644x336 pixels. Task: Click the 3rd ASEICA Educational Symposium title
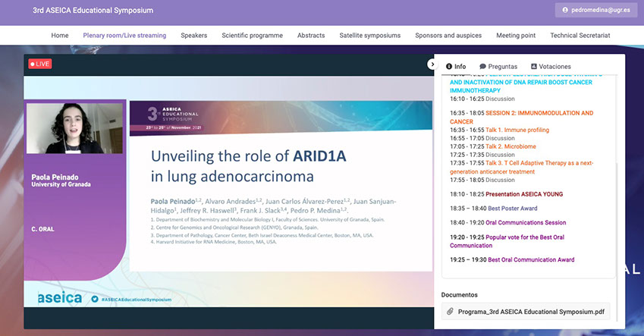(x=93, y=11)
